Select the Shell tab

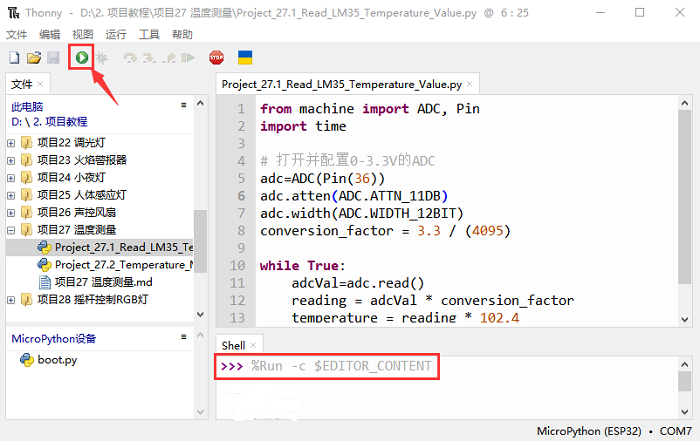click(233, 344)
